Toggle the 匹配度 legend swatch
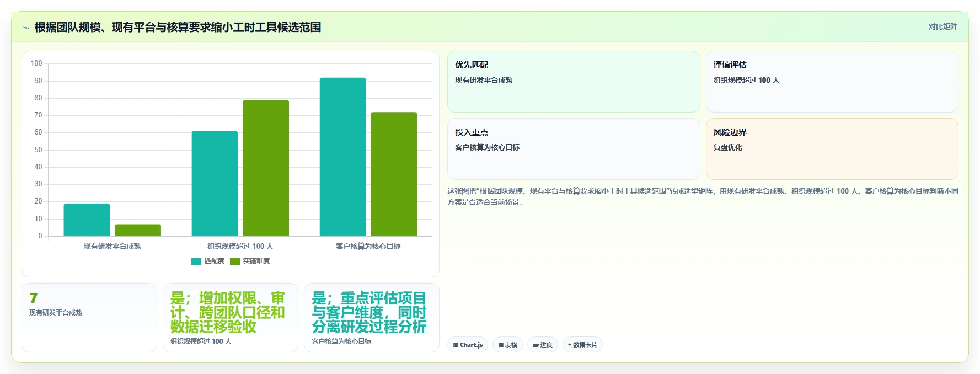This screenshot has height=374, width=980. [196, 261]
